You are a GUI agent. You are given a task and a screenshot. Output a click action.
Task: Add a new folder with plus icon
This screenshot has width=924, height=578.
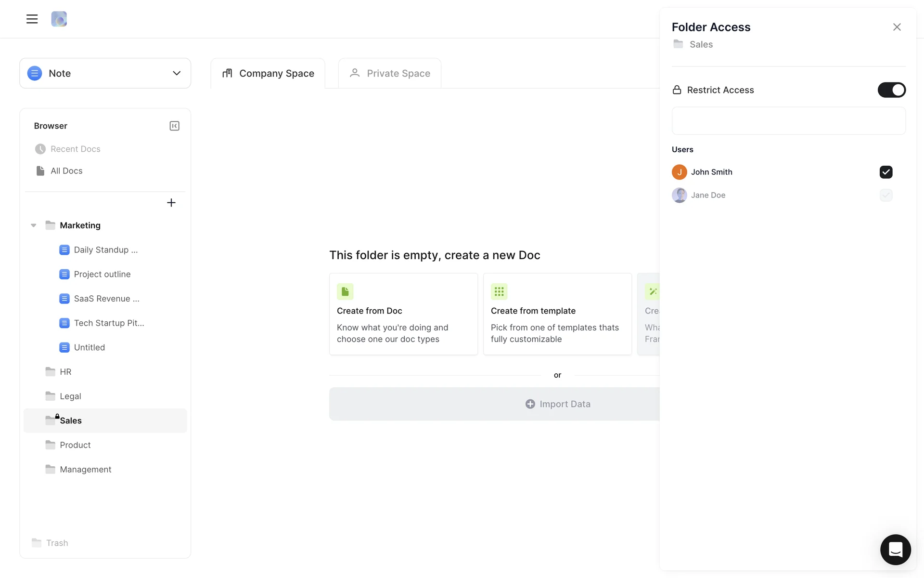coord(171,203)
